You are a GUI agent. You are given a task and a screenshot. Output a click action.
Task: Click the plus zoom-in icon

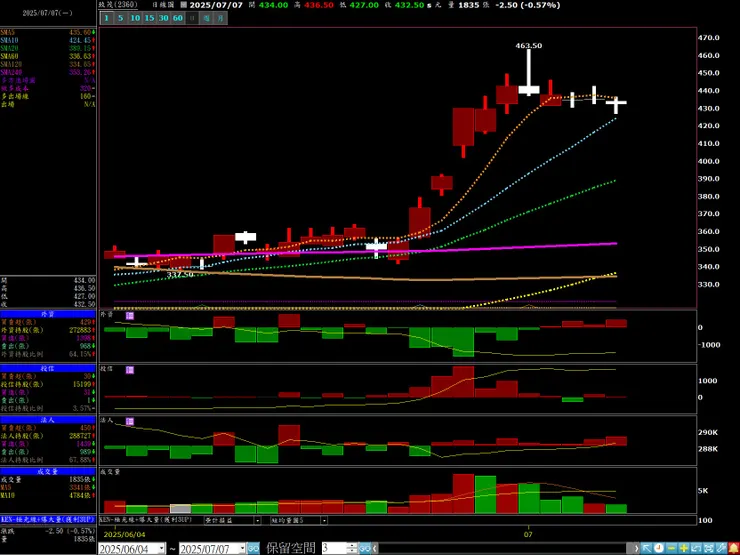[x=683, y=548]
